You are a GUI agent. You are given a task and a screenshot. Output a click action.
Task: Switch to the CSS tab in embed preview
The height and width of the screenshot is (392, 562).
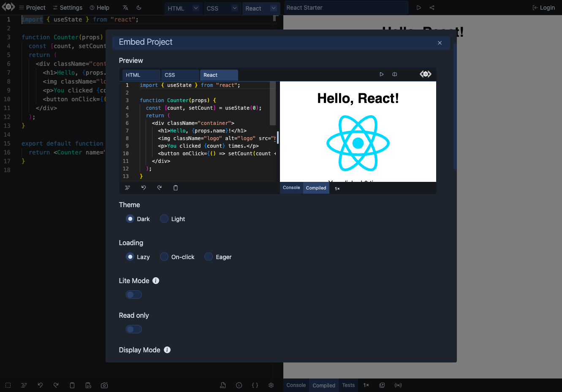click(x=180, y=75)
